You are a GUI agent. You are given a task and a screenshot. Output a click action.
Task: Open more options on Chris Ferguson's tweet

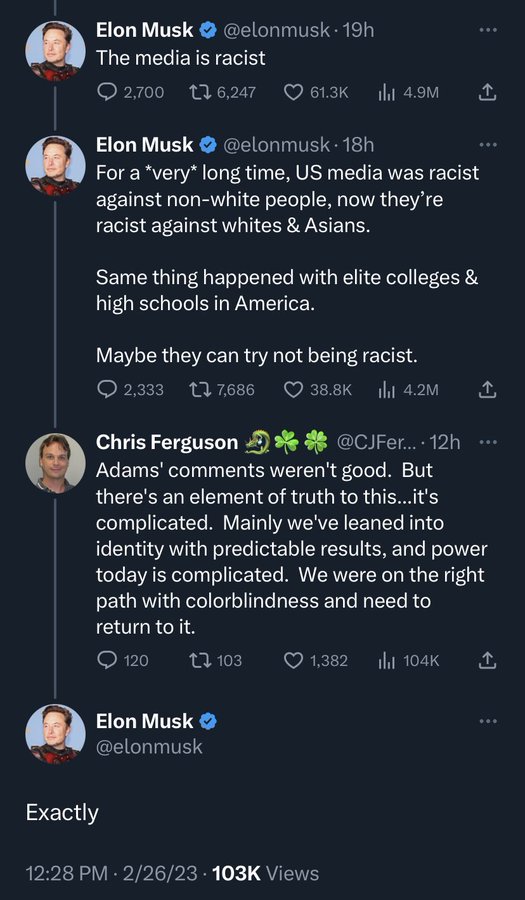(x=488, y=442)
